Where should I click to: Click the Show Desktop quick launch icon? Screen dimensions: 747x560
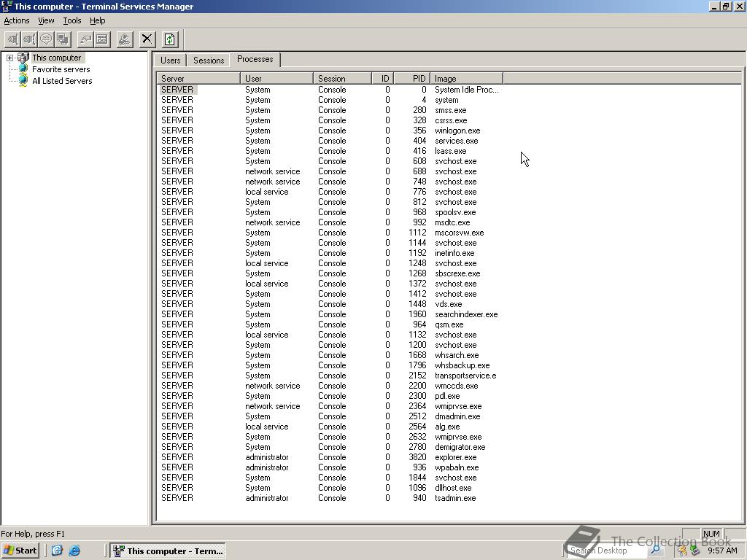coord(57,551)
